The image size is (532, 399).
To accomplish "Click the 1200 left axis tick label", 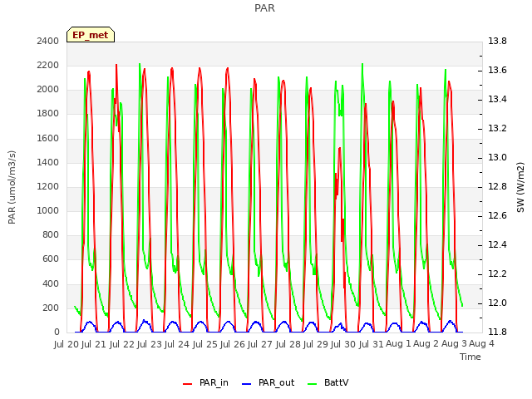I will [48, 186].
